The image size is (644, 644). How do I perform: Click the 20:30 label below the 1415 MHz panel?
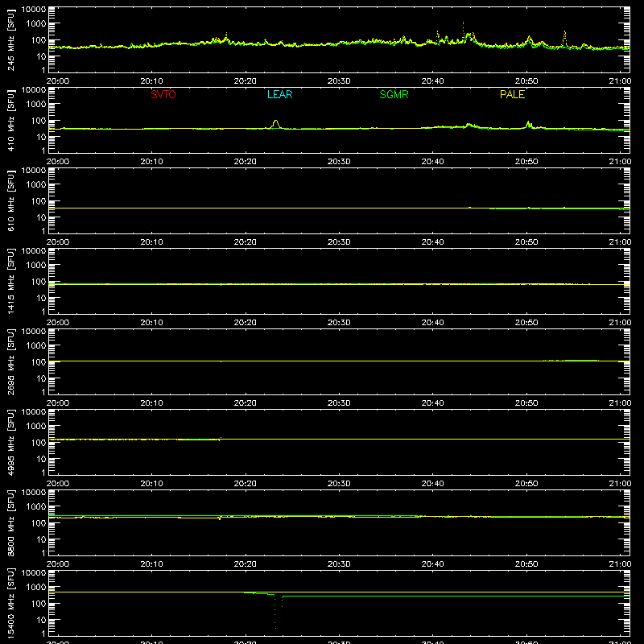(339, 323)
